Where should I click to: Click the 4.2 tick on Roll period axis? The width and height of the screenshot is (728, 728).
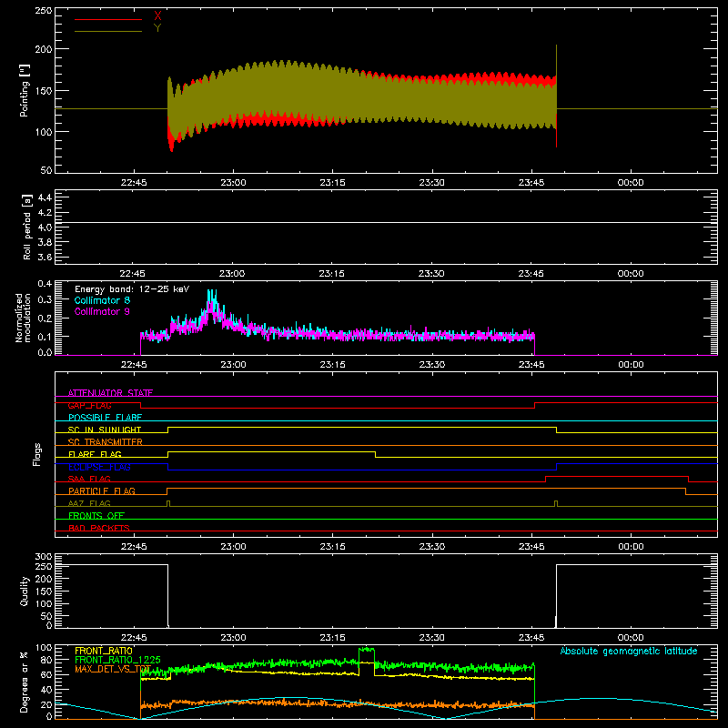point(45,213)
